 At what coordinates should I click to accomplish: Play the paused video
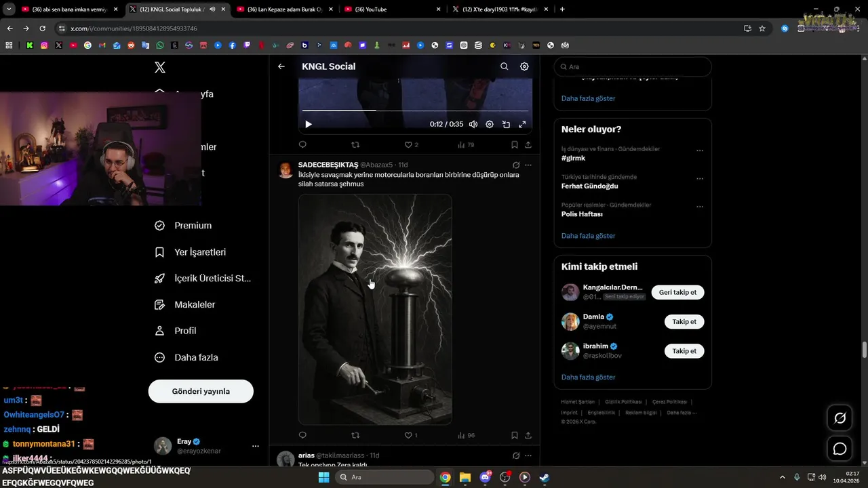pyautogui.click(x=309, y=124)
